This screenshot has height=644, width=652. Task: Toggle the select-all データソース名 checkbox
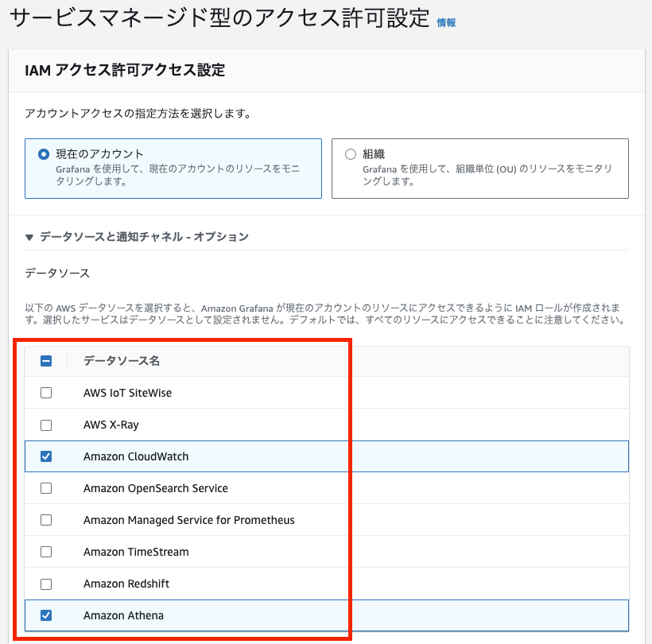point(46,361)
